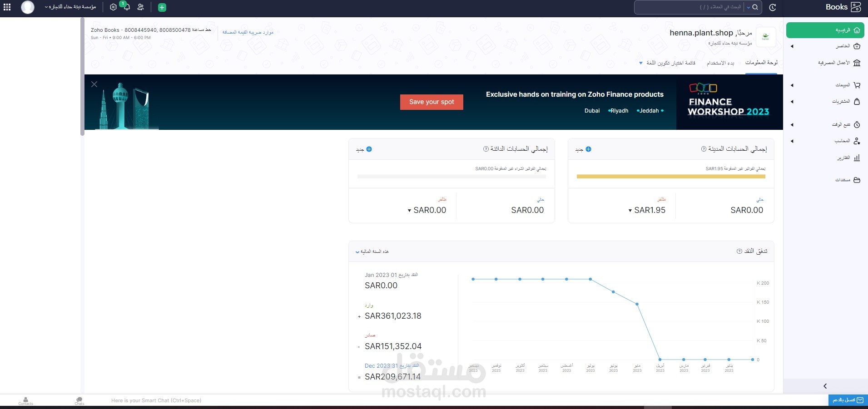This screenshot has width=868, height=409.
Task: Expand the المشتريات sidebar submenu arrow
Action: coord(792,102)
